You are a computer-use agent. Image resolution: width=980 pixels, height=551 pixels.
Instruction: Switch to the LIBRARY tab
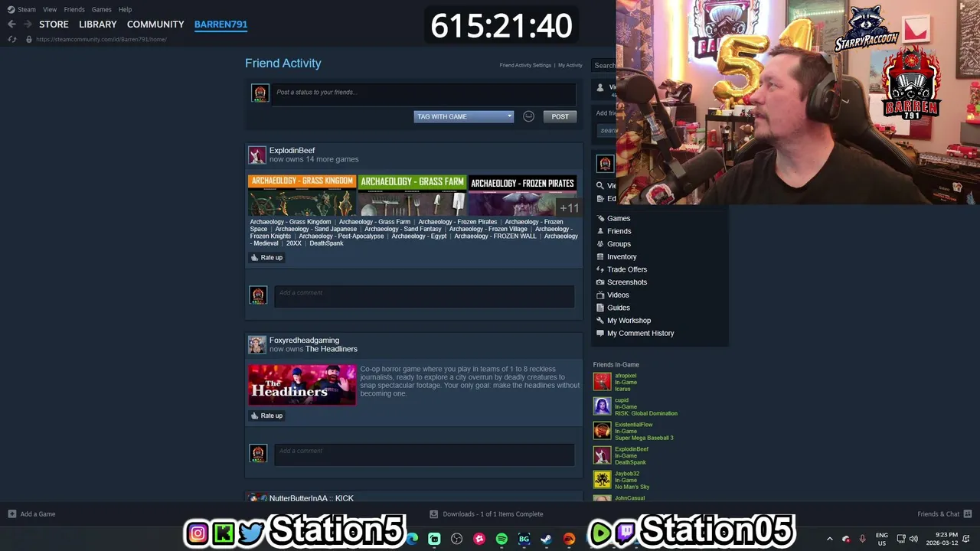tap(98, 24)
